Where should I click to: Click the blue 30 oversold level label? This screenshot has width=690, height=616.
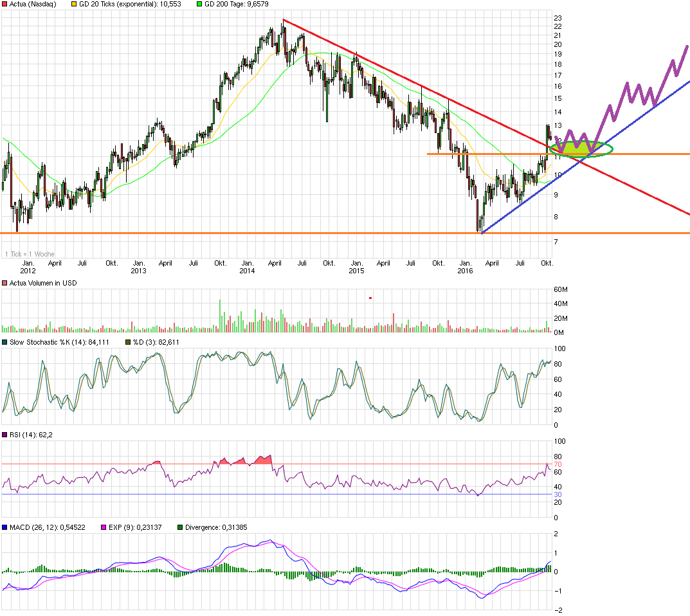point(558,494)
